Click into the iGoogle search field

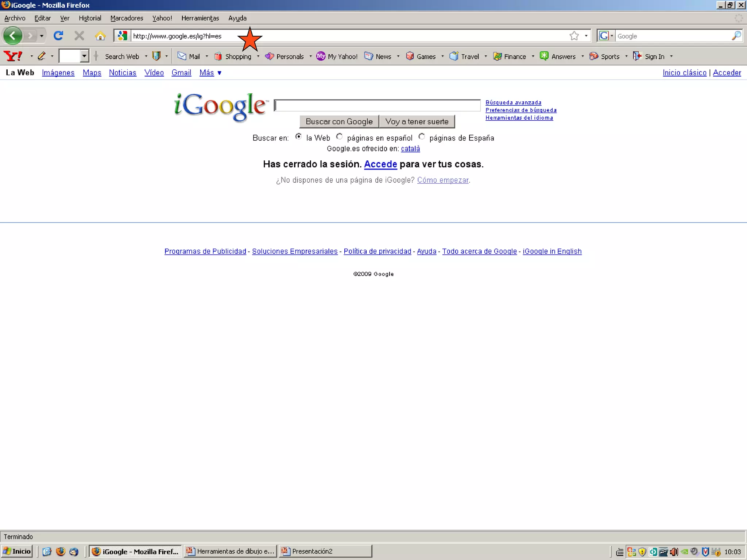point(377,105)
